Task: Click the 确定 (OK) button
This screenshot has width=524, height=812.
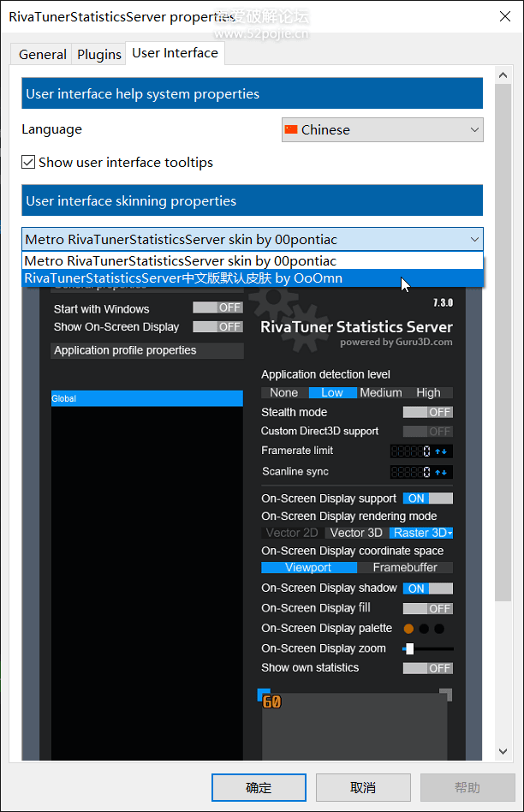Action: pos(259,788)
